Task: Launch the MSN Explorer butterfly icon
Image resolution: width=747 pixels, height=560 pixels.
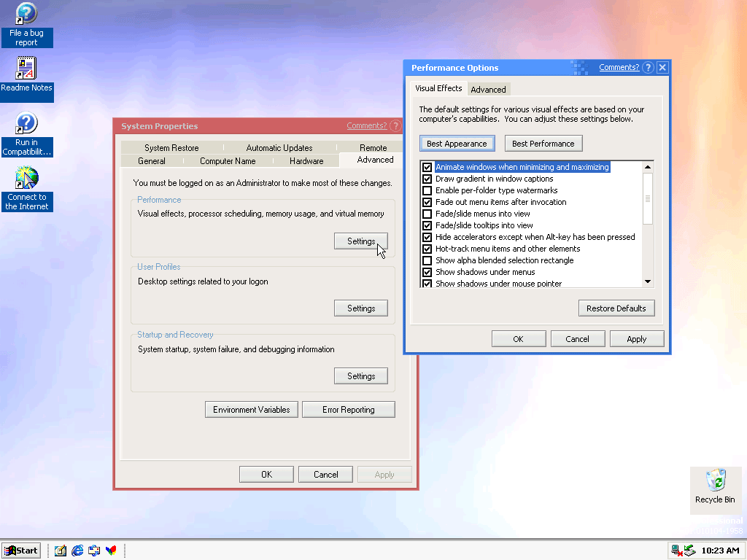Action: [x=111, y=551]
